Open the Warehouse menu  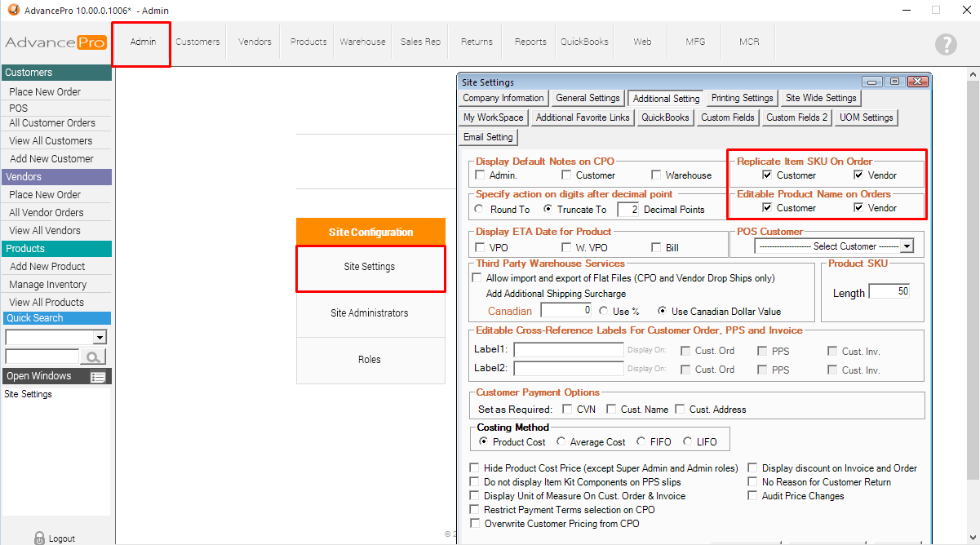coord(362,42)
